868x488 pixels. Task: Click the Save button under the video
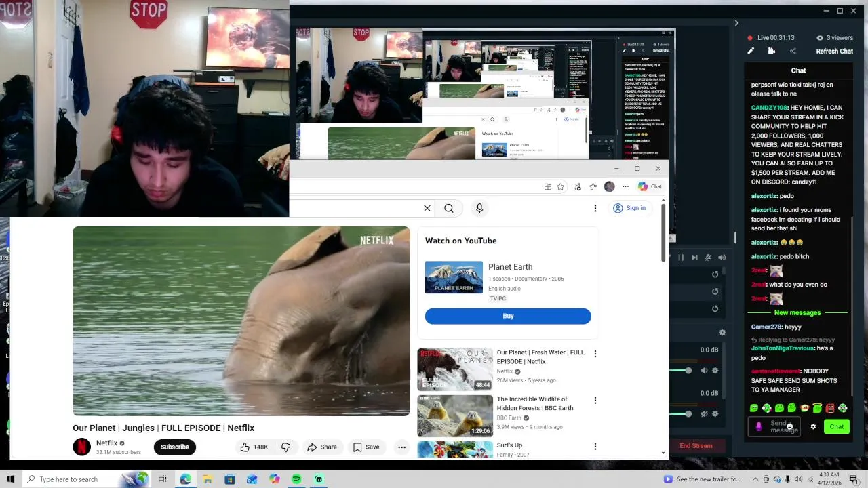(x=366, y=447)
